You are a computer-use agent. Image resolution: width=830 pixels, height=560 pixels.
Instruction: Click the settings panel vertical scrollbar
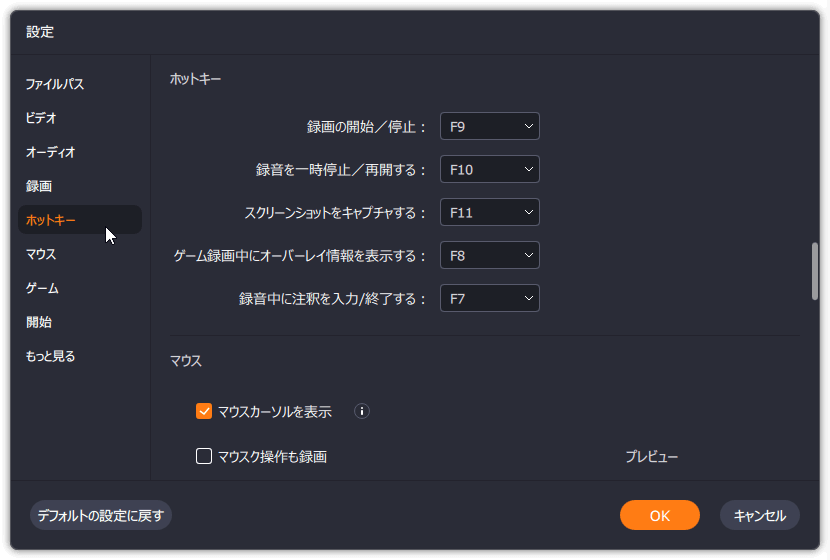tap(815, 271)
